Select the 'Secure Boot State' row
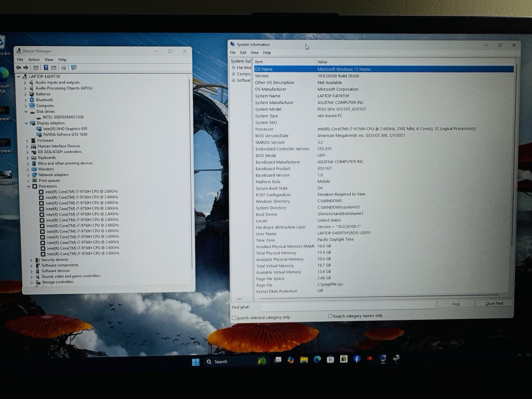This screenshot has width=532, height=399. [x=384, y=188]
